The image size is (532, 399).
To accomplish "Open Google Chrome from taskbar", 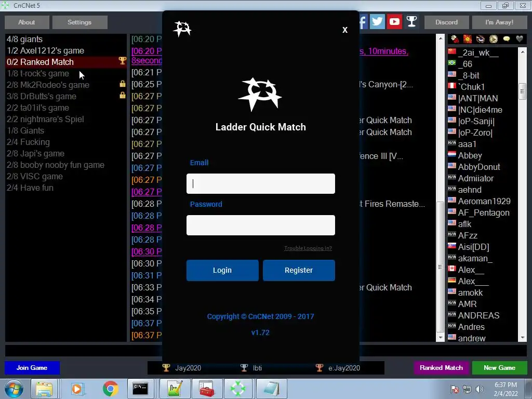I will tap(110, 389).
